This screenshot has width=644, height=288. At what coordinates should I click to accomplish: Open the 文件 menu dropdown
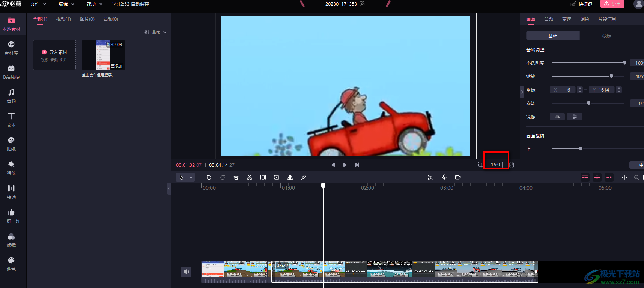click(38, 4)
